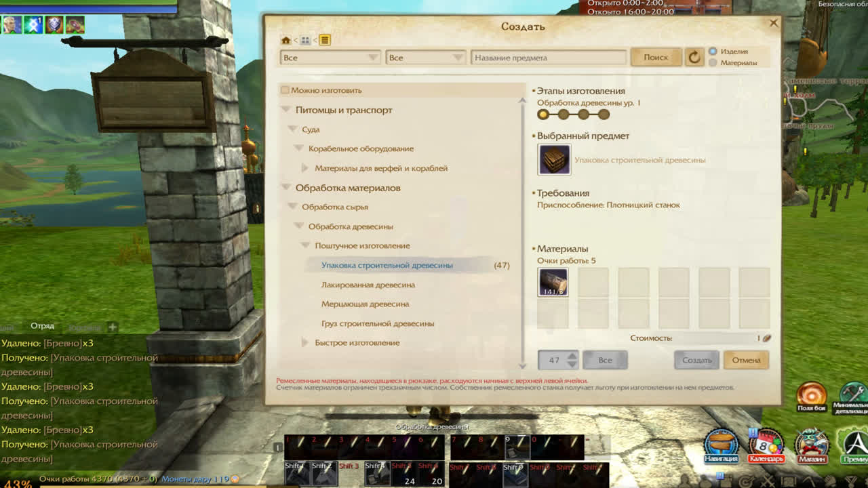Open the Навигация signpost icon
Screen dimensions: 868x488
[722, 445]
